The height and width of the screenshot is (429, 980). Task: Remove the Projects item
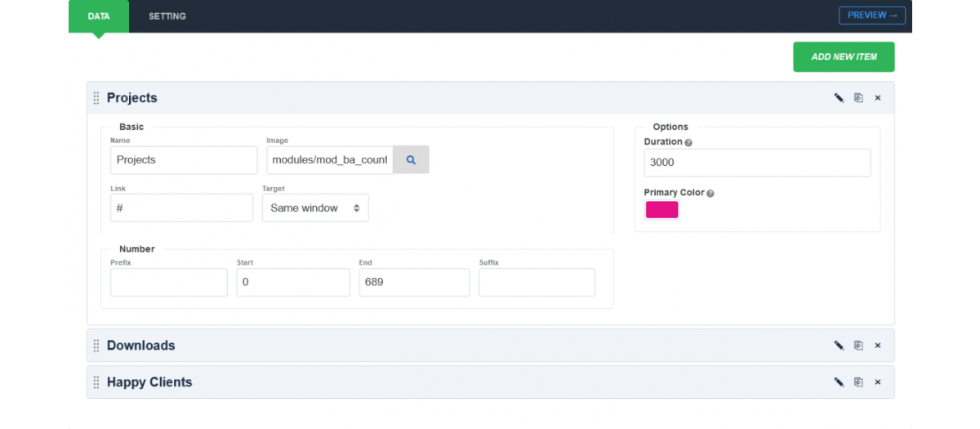click(x=878, y=98)
